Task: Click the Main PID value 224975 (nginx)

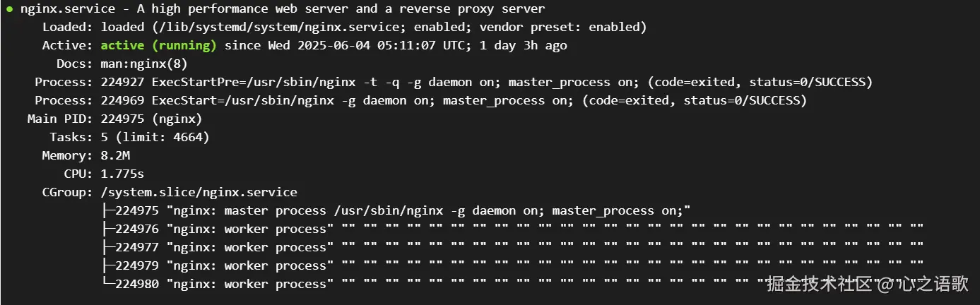Action: (151, 119)
